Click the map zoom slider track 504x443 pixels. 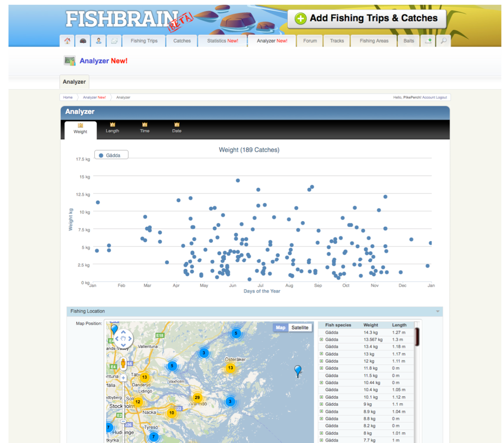123,400
